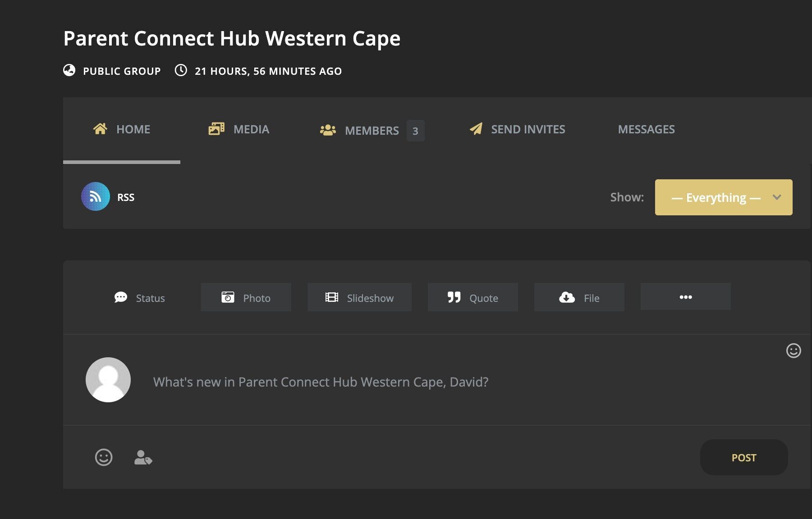Click the Home house icon
This screenshot has width=812, height=519.
[100, 129]
